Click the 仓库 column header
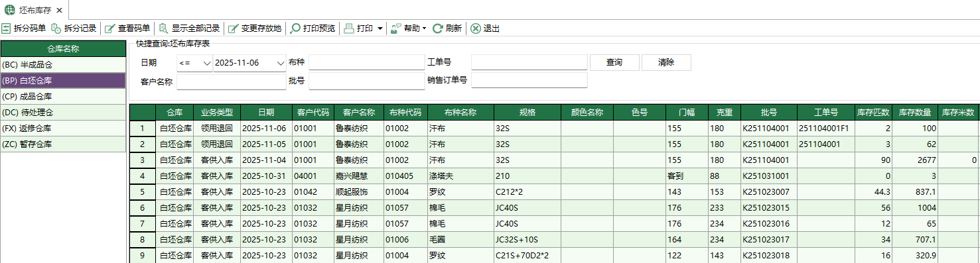The width and height of the screenshot is (980, 263). click(175, 113)
